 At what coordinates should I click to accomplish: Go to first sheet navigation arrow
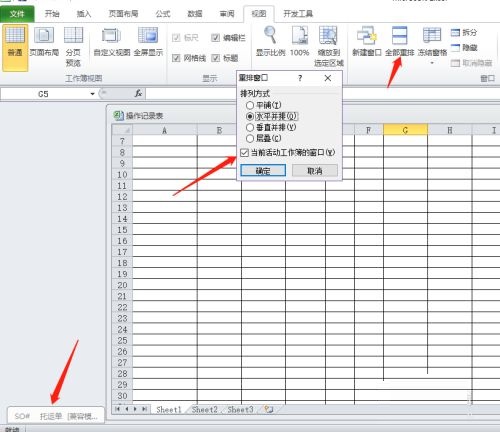point(117,409)
